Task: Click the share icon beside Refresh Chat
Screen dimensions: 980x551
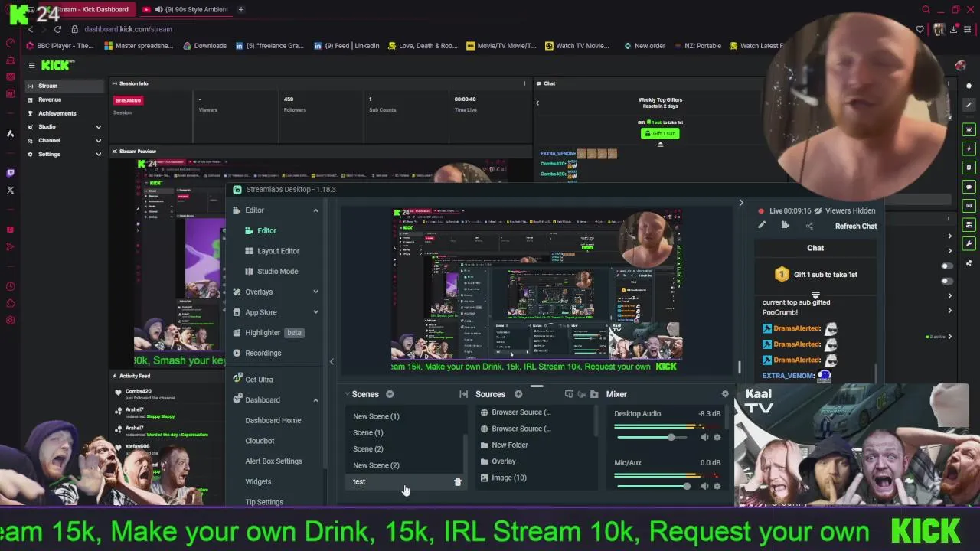Action: pyautogui.click(x=809, y=226)
